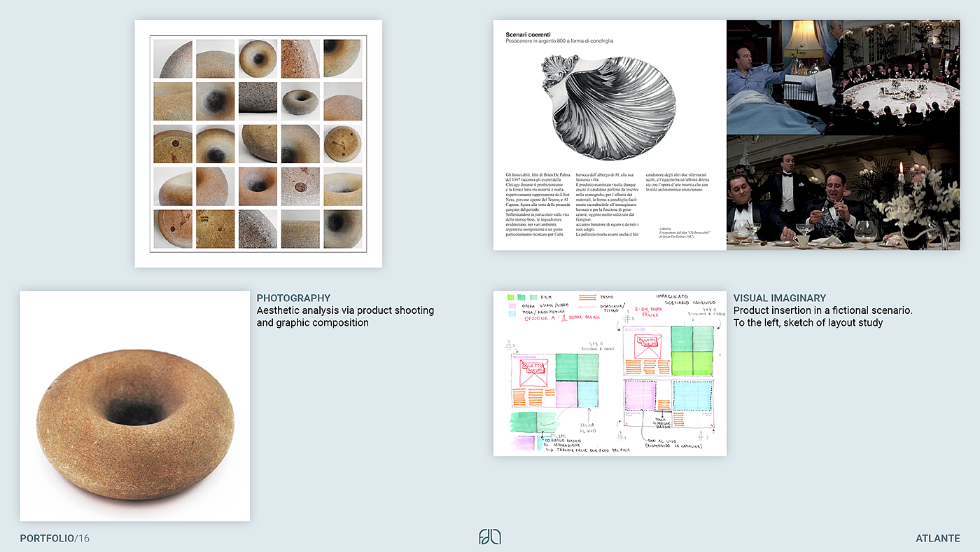Select the "PORTFOLIO/16" page label
The width and height of the screenshot is (980, 552).
[x=55, y=539]
